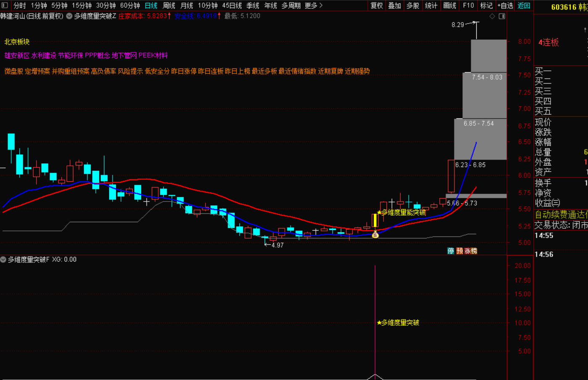588x380 pixels.
Task: Click the 多维度量能突破 star signal on chart
Action: tap(401, 212)
